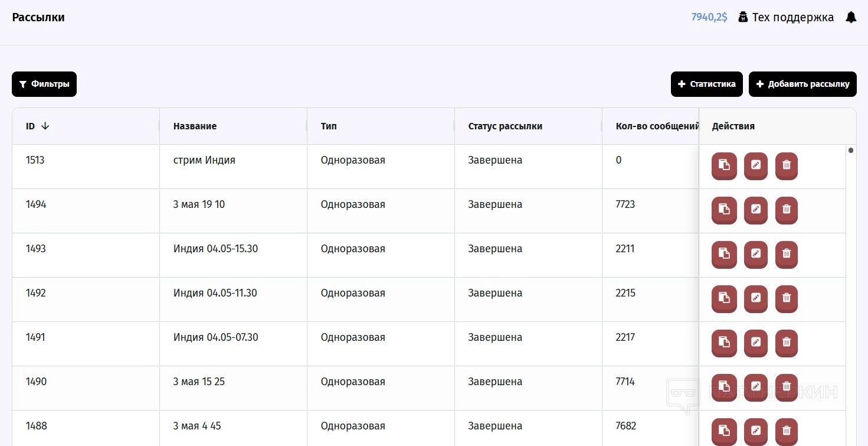The height and width of the screenshot is (446, 868).
Task: Copy mailing 1488 with duplicate icon
Action: pos(724,431)
